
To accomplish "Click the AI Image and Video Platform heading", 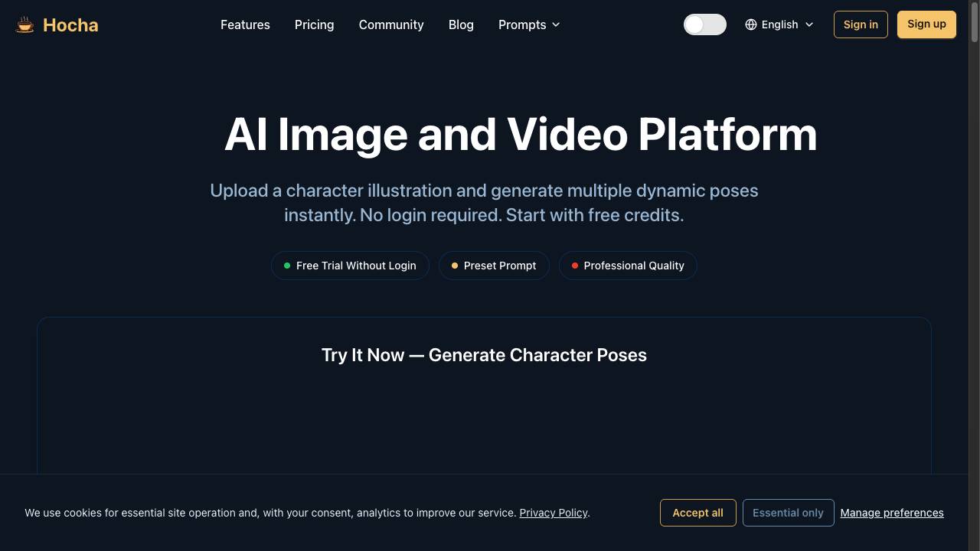I will [x=521, y=134].
